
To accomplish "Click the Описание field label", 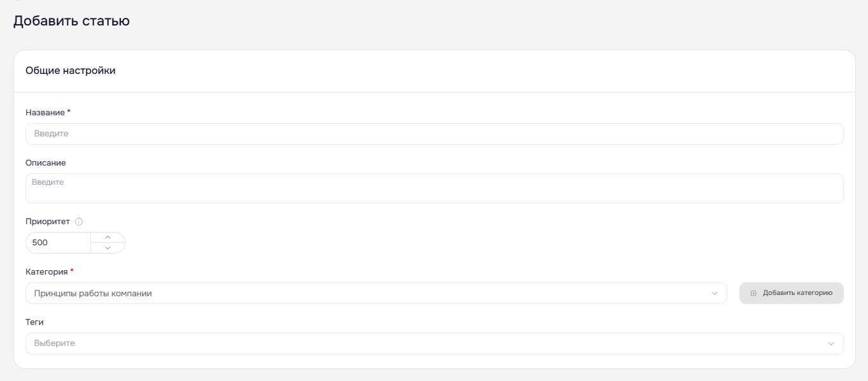I will pyautogui.click(x=46, y=162).
